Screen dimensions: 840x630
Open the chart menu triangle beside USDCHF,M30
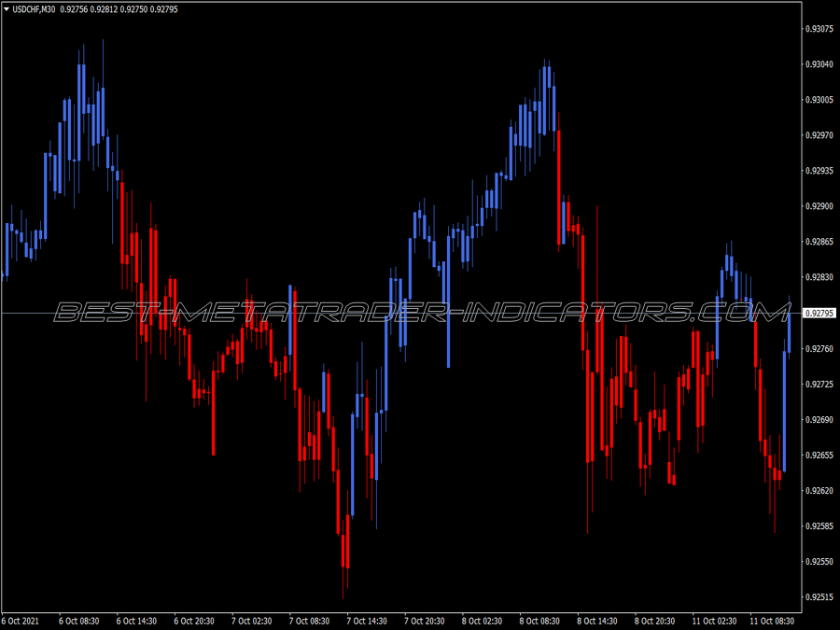pos(7,9)
